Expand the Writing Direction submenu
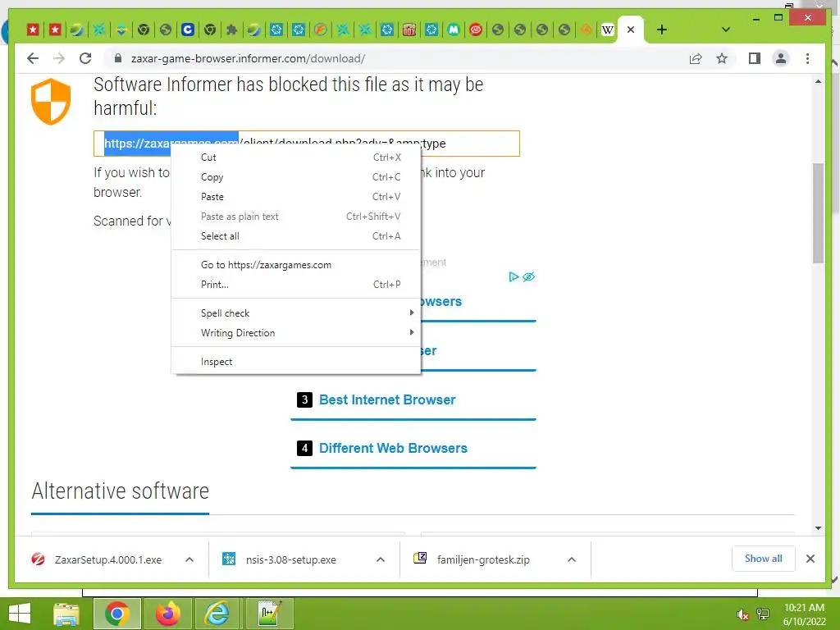 click(x=295, y=333)
